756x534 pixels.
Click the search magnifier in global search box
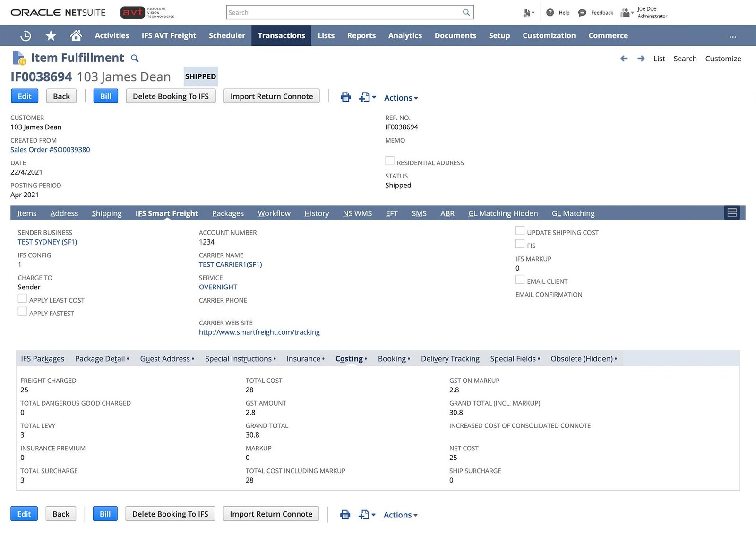466,12
